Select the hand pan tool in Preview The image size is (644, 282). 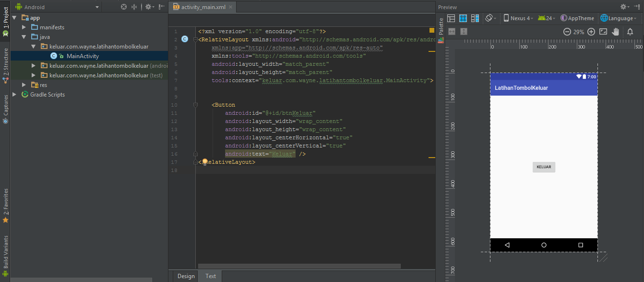tap(615, 32)
